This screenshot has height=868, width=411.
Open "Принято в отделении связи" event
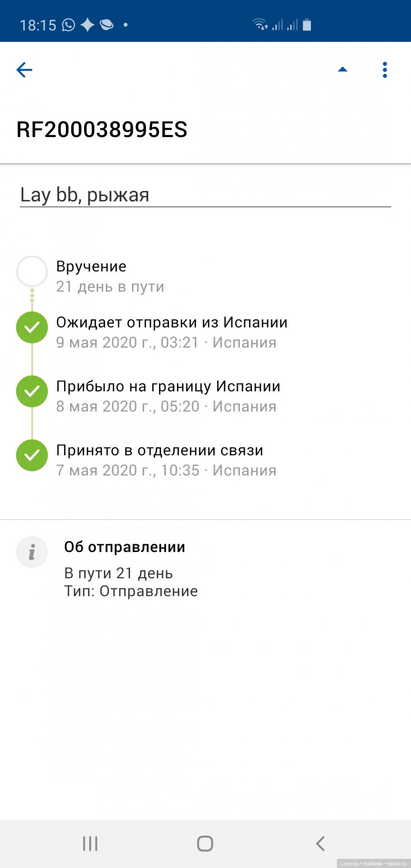160,450
